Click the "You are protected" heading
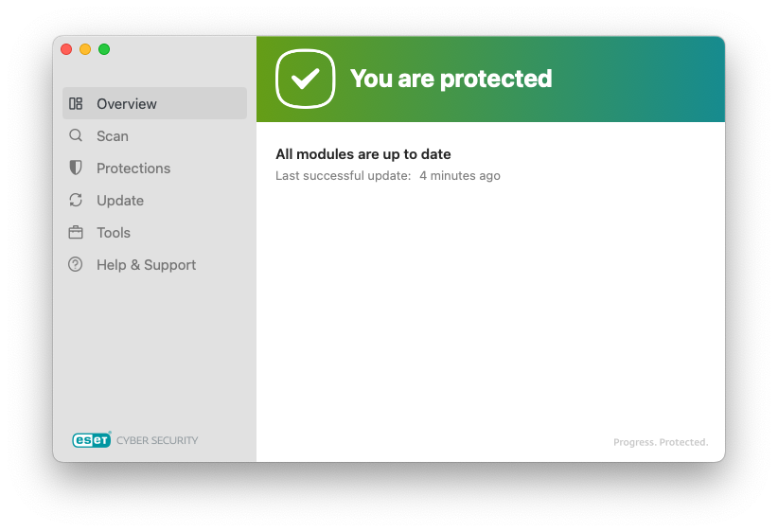778x532 pixels. click(x=451, y=79)
